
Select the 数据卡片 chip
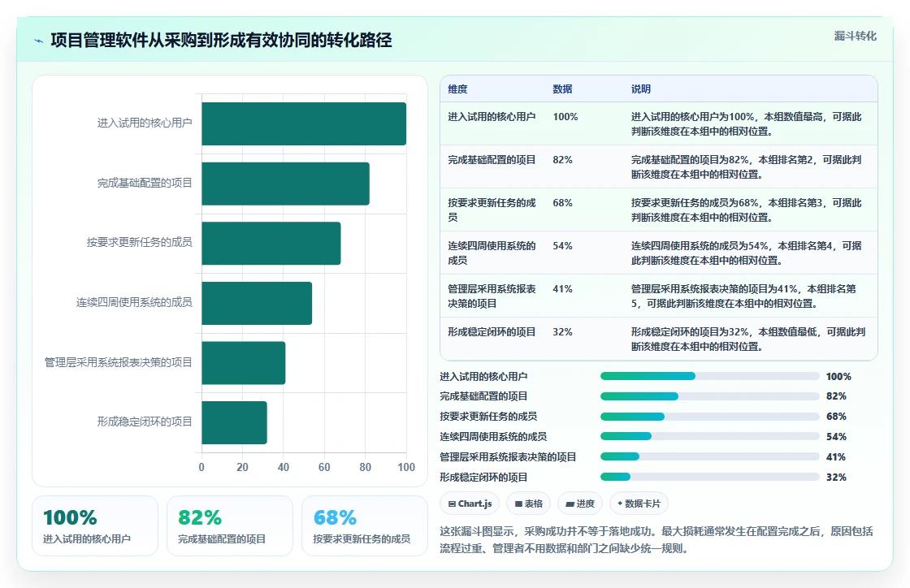click(639, 504)
